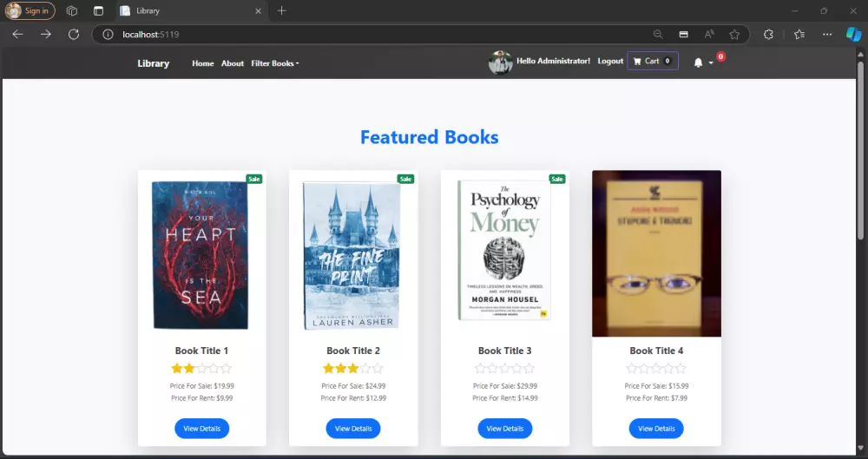This screenshot has width=868, height=459.
Task: Open the workspaces icon in title bar
Action: pos(71,10)
